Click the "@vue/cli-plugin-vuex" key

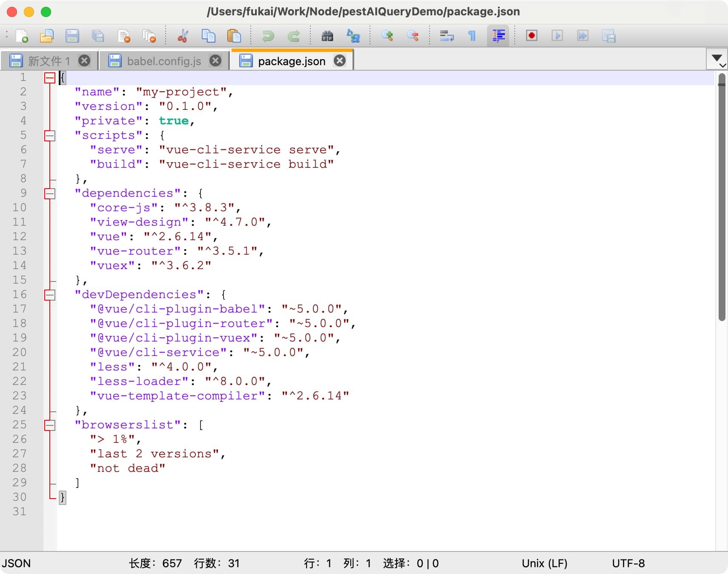174,338
